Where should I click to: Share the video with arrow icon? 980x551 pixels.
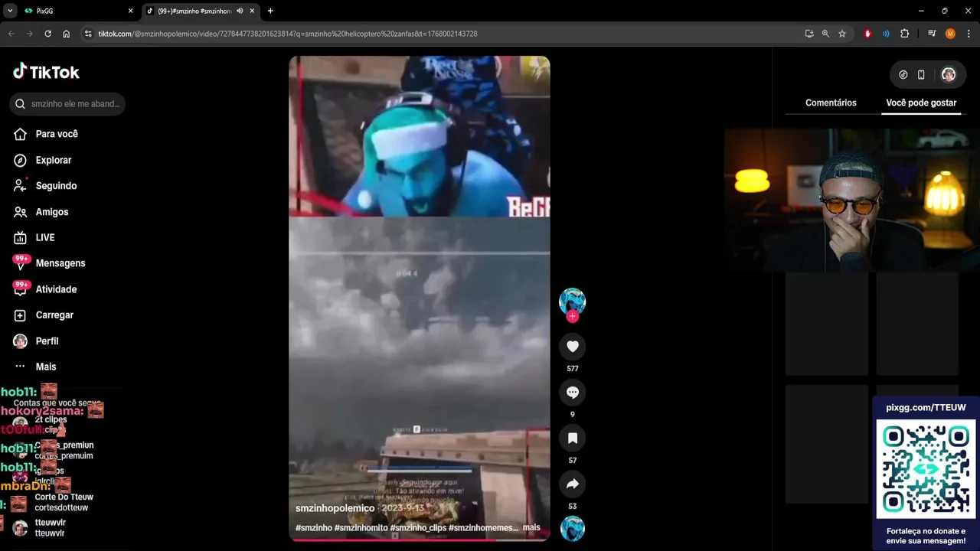[x=572, y=484]
